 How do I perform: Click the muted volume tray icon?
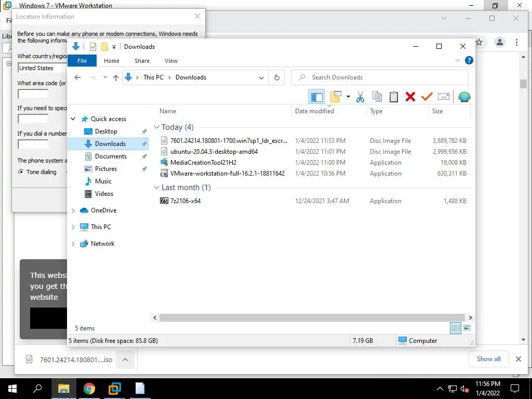464,389
